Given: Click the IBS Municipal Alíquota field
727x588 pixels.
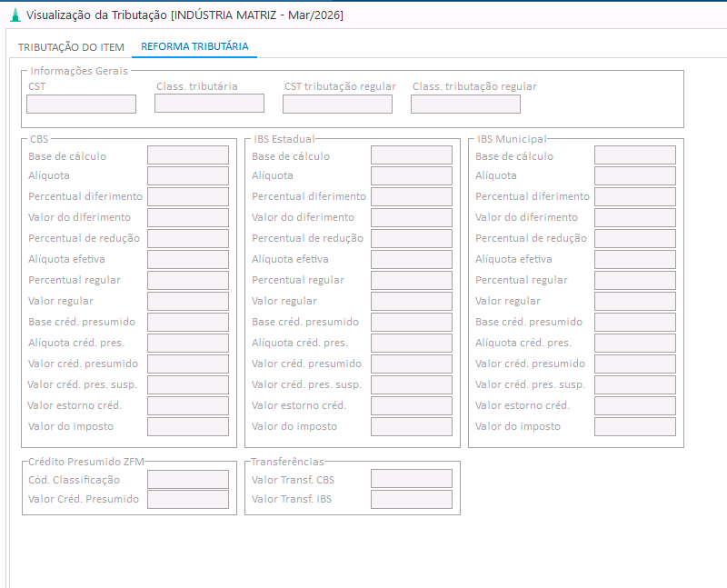Looking at the screenshot, I should click(635, 176).
